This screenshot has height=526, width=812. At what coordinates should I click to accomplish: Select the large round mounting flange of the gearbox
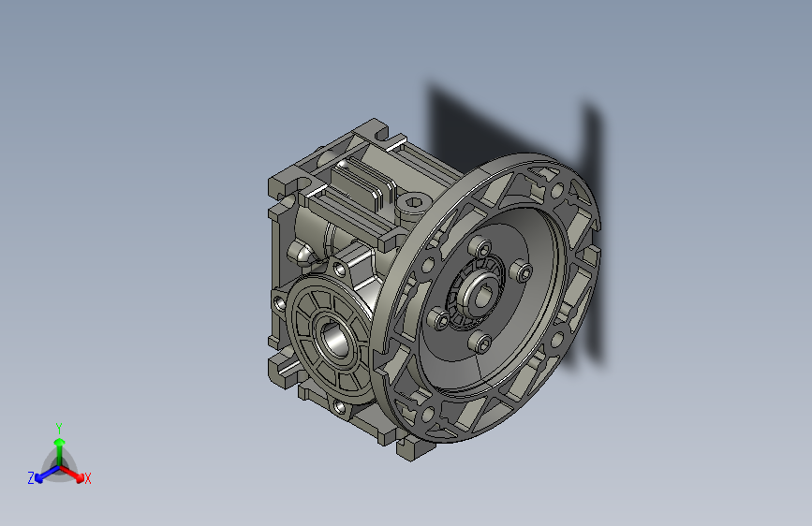[x=487, y=299]
